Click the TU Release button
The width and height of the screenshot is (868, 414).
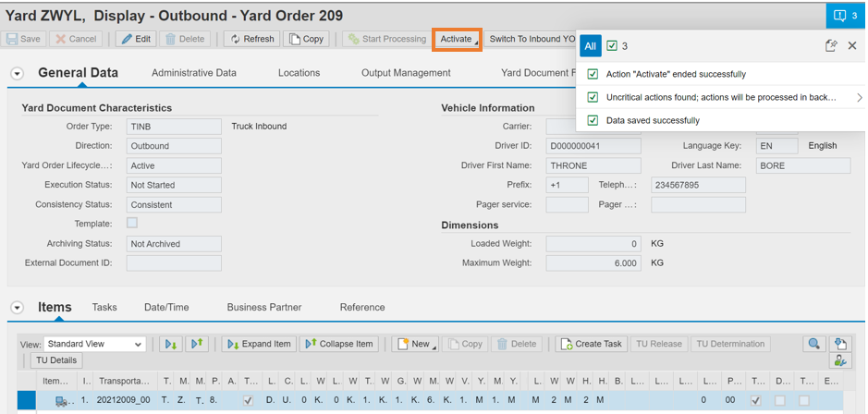click(659, 344)
